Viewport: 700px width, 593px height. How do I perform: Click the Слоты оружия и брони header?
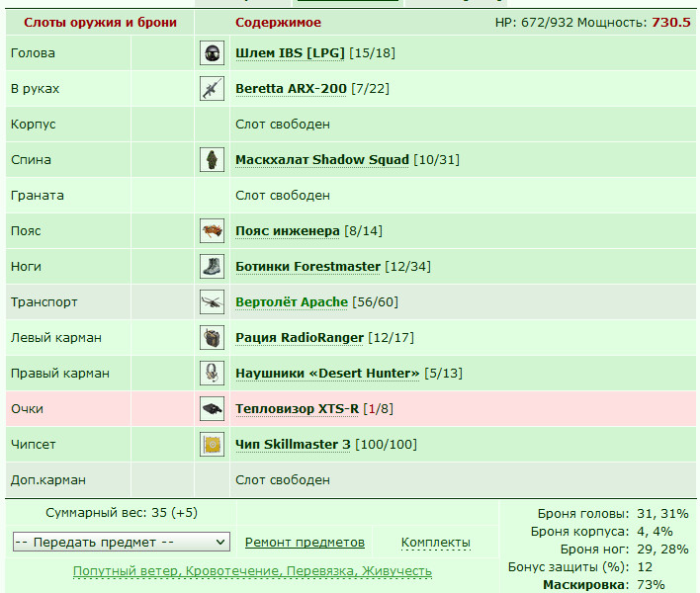click(x=100, y=23)
